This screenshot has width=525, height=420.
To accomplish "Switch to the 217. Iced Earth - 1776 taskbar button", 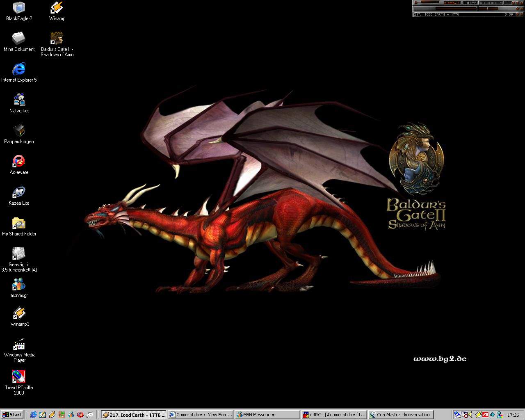I will coord(134,415).
